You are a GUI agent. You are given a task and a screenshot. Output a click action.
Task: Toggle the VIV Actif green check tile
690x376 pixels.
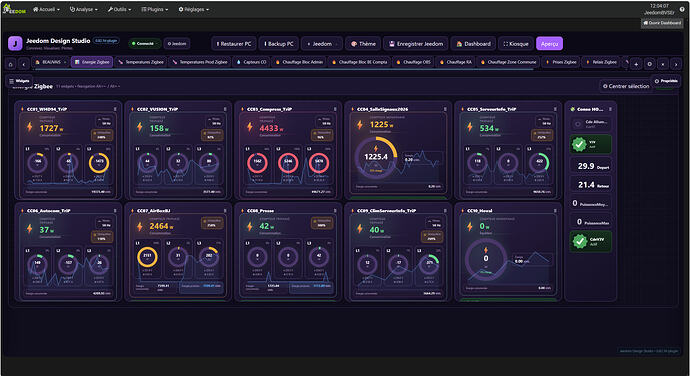(591, 144)
